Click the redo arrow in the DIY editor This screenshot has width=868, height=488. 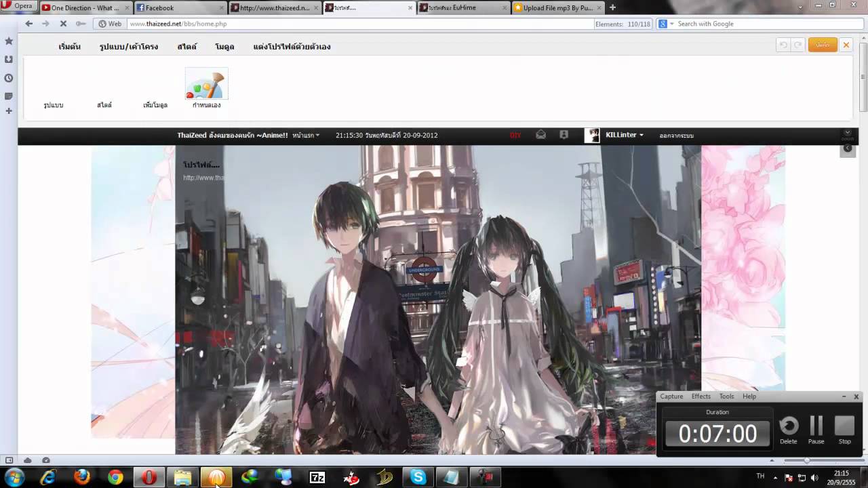click(x=798, y=45)
